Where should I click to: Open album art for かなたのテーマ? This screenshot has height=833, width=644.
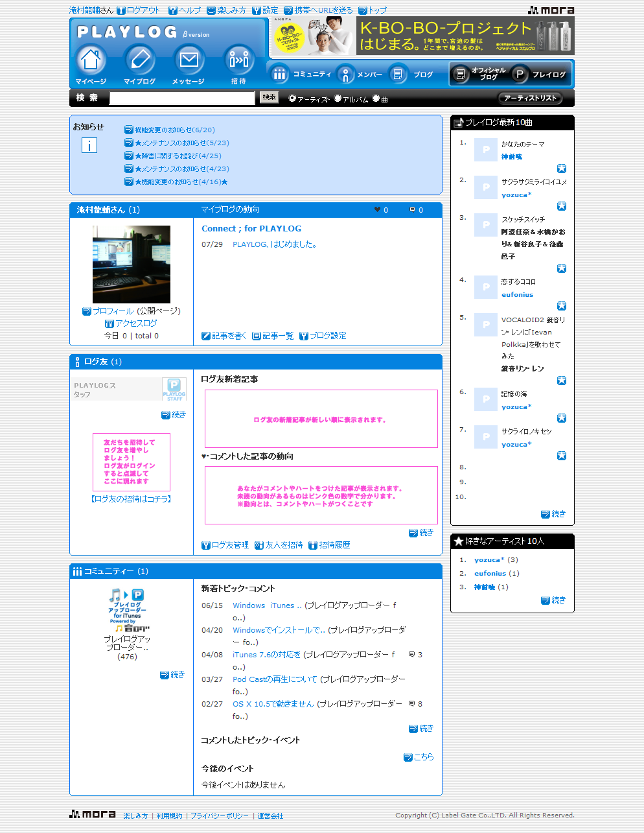(486, 150)
